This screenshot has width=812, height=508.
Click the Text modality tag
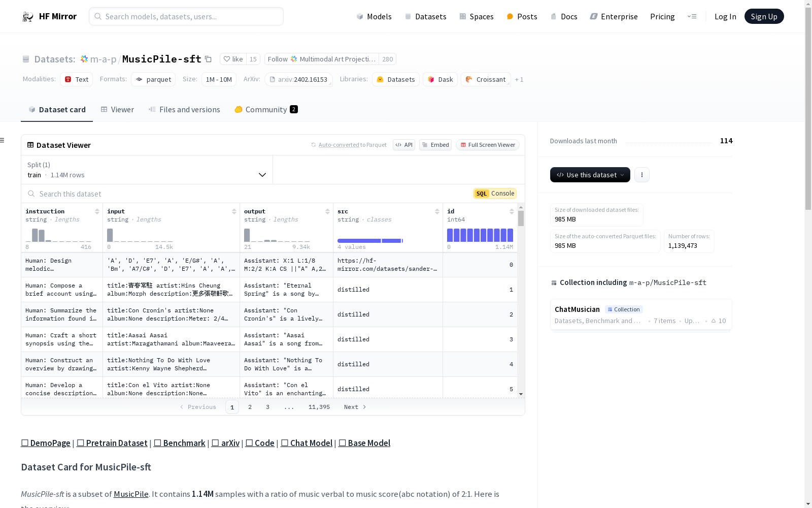pyautogui.click(x=76, y=79)
